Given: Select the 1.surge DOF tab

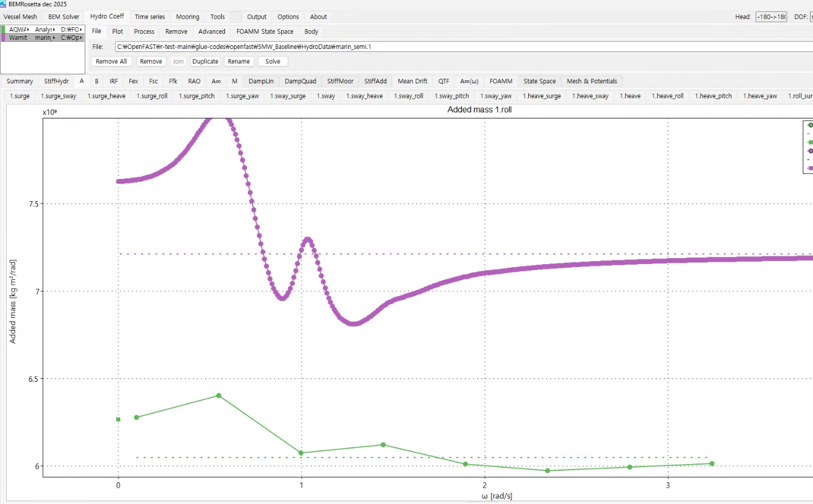Looking at the screenshot, I should [19, 95].
